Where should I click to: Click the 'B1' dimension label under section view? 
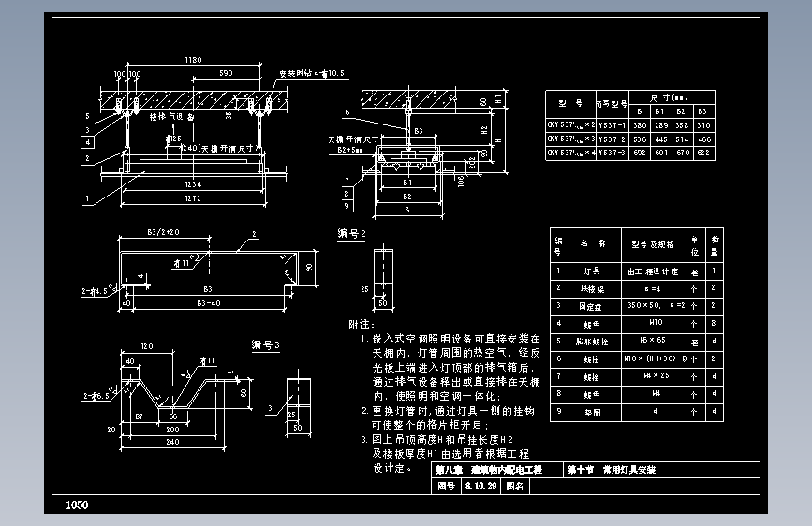407,183
